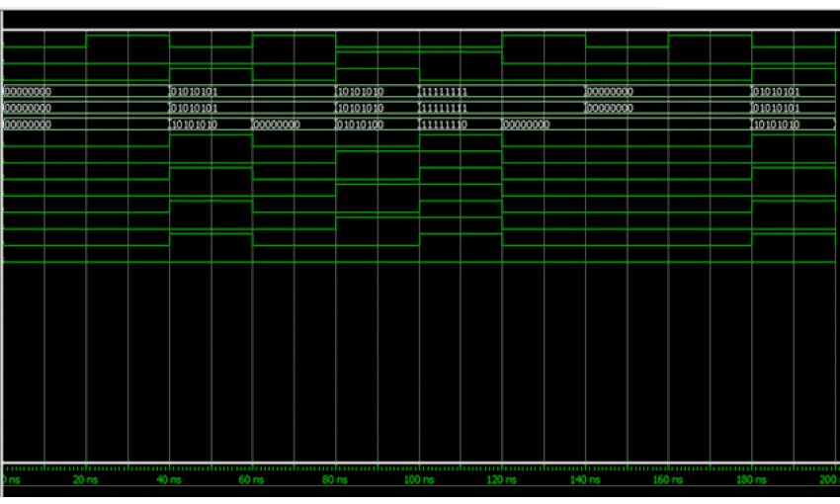Click the 180 ns time ruler label
This screenshot has height=504, width=840.
[752, 479]
